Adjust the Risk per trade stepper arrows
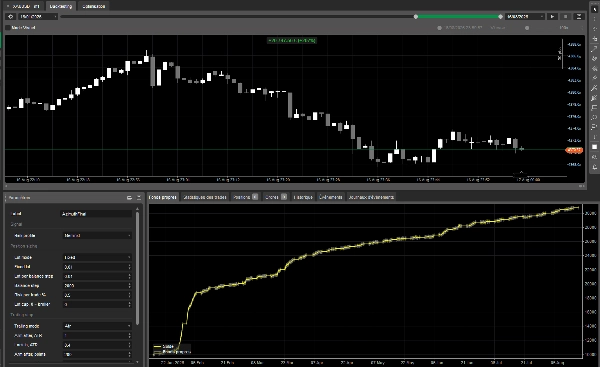The height and width of the screenshot is (367, 600). coord(129,295)
